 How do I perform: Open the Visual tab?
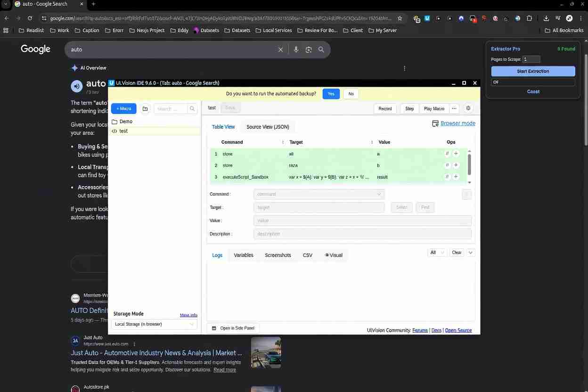click(x=334, y=255)
